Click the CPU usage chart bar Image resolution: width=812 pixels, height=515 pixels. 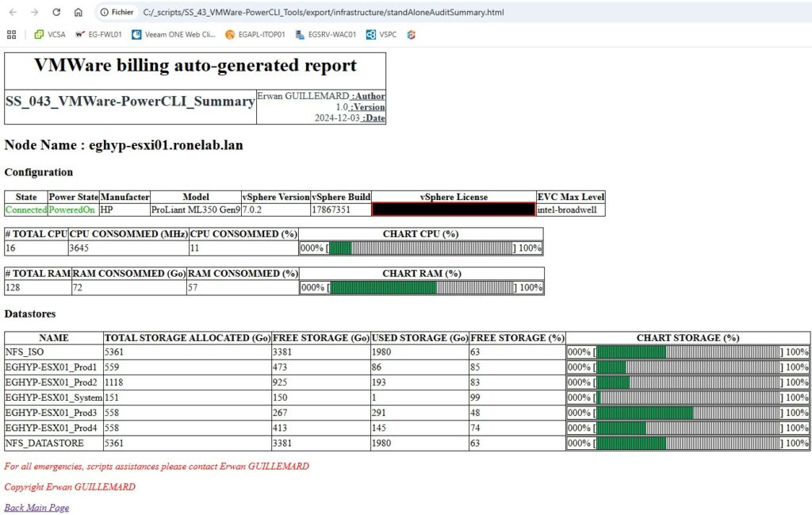coord(421,248)
